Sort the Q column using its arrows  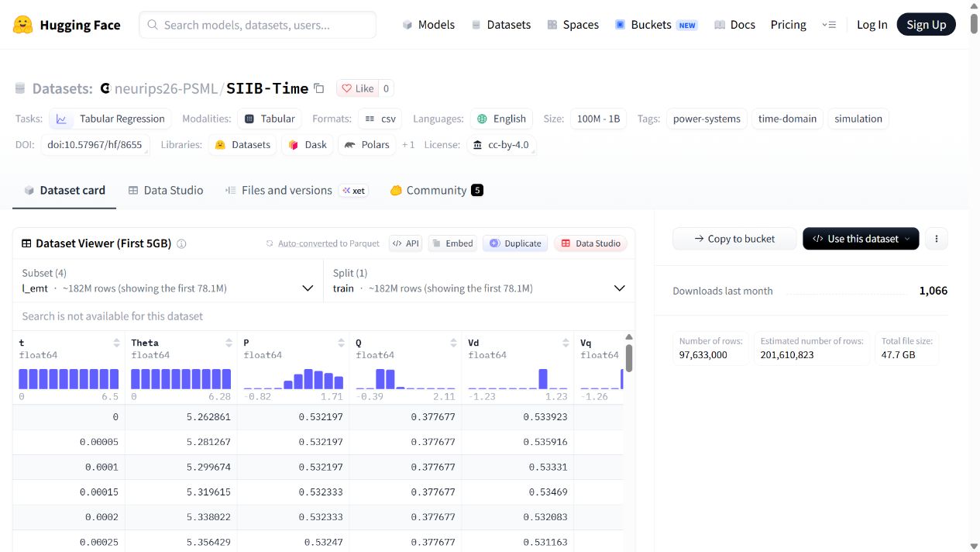[454, 343]
